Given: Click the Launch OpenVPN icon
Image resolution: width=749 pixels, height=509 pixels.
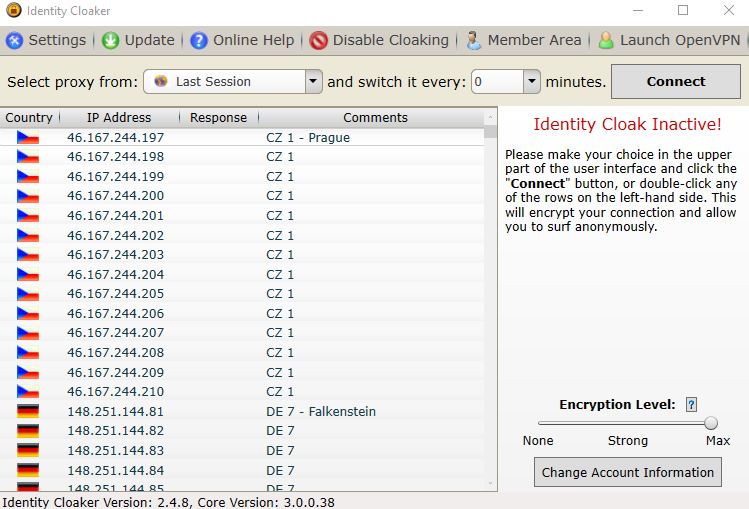Looking at the screenshot, I should point(606,41).
